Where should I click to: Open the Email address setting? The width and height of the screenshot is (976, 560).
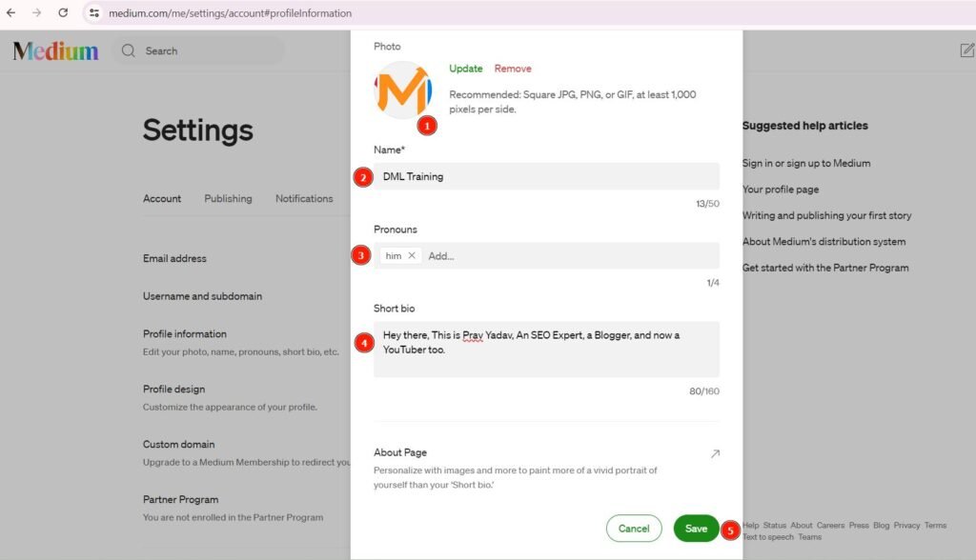click(174, 258)
